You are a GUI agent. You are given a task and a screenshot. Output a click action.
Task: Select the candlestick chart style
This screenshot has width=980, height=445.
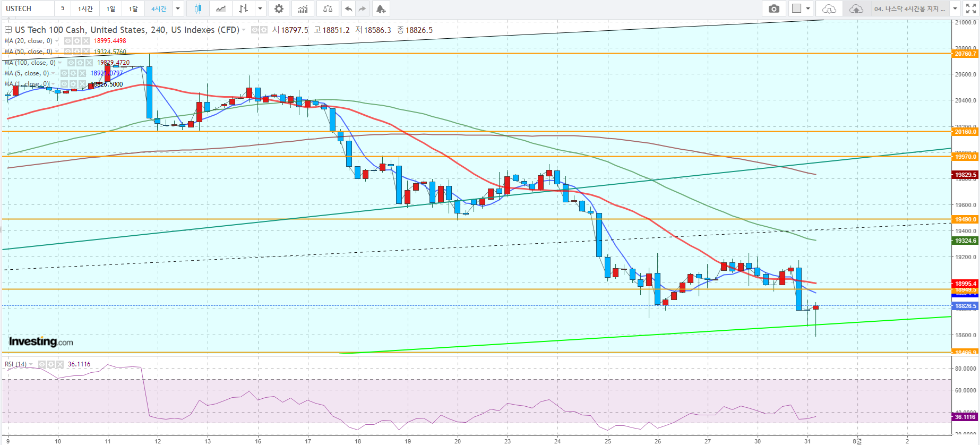198,8
